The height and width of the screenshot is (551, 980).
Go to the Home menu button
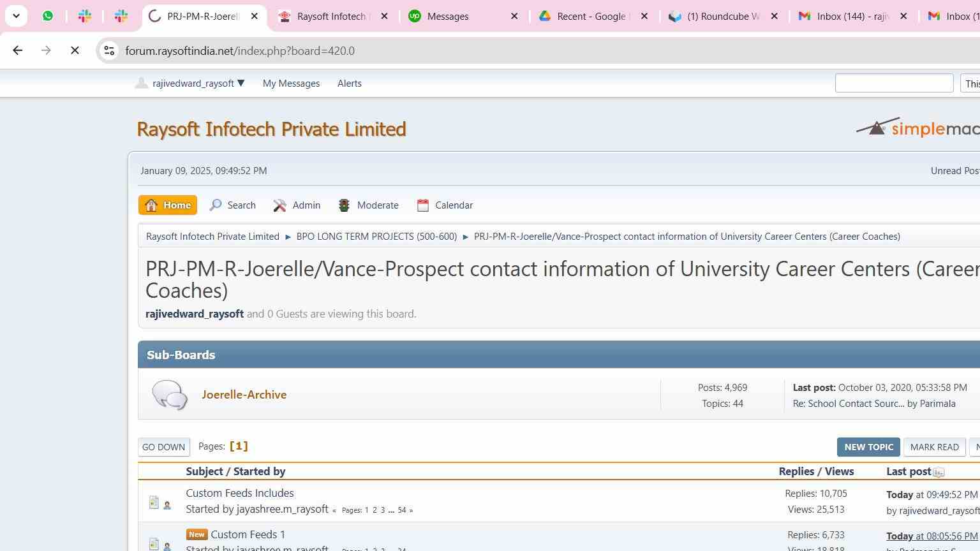168,205
